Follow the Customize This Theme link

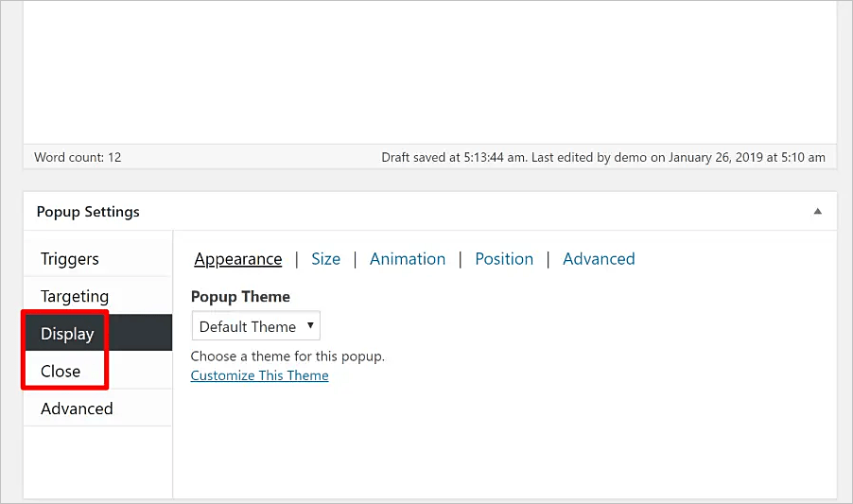click(260, 375)
